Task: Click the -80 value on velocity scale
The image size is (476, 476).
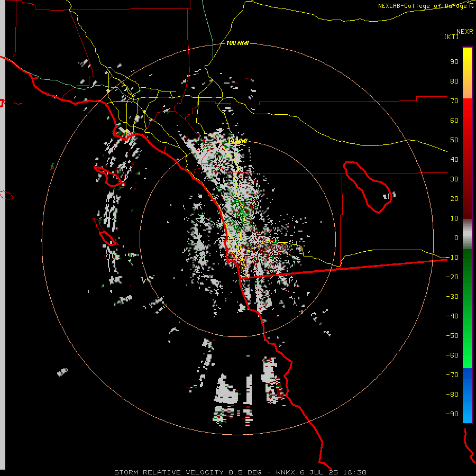Action: 452,395
